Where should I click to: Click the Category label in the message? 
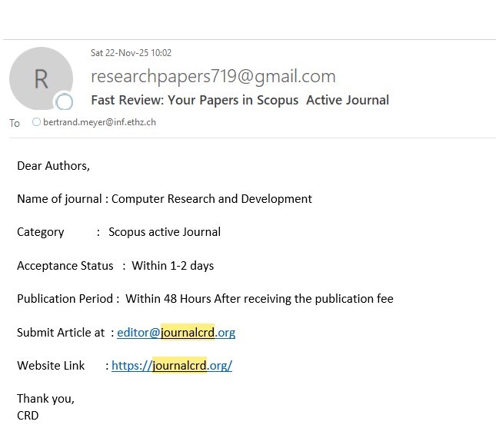(41, 232)
